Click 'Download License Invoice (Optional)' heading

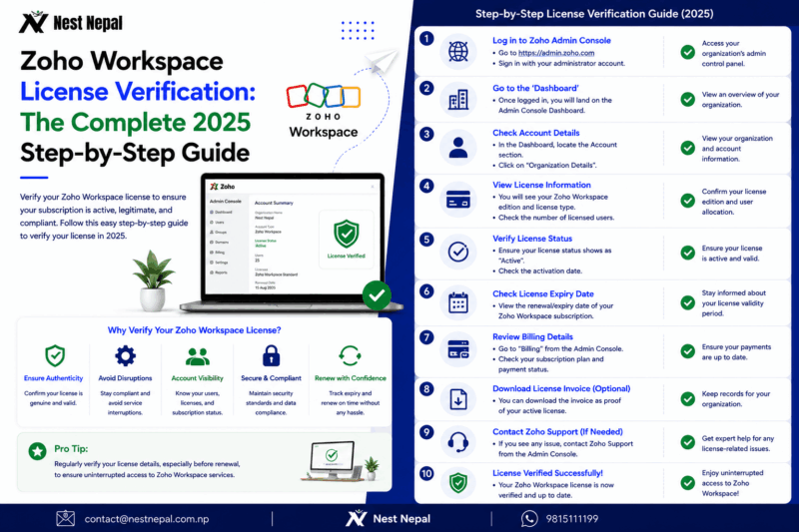pos(561,388)
